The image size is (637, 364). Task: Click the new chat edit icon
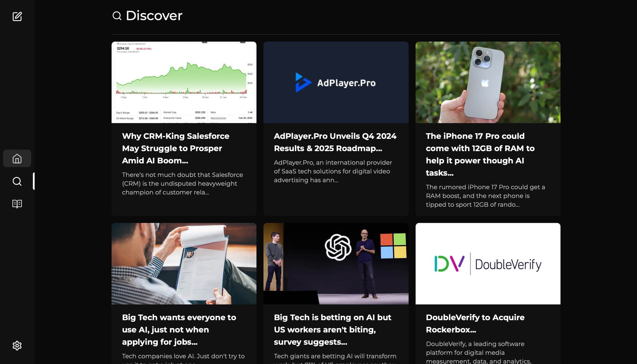(x=17, y=16)
